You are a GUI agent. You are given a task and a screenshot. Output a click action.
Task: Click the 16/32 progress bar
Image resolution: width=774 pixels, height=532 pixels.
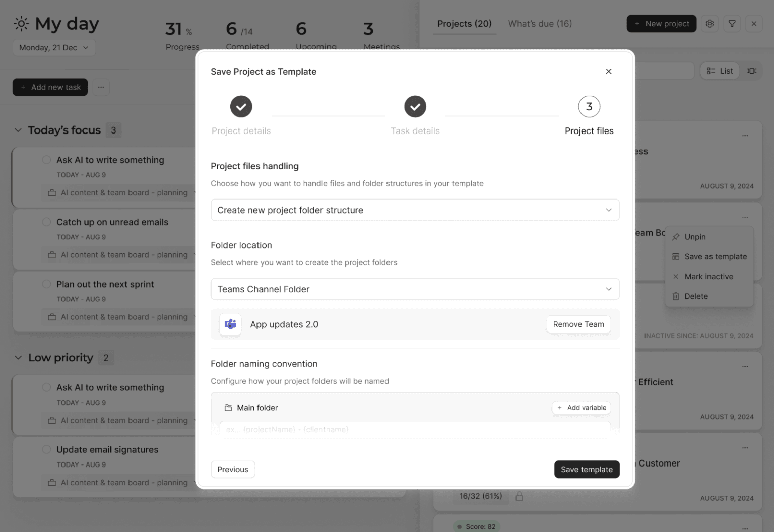(x=480, y=496)
